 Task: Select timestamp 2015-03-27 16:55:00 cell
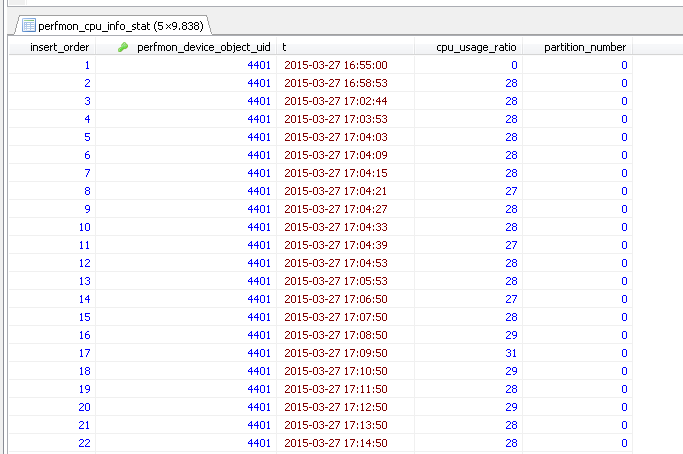(x=345, y=65)
